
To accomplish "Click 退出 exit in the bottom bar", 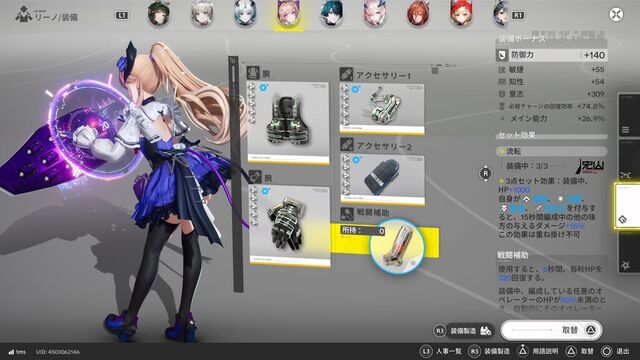I will pyautogui.click(x=622, y=351).
